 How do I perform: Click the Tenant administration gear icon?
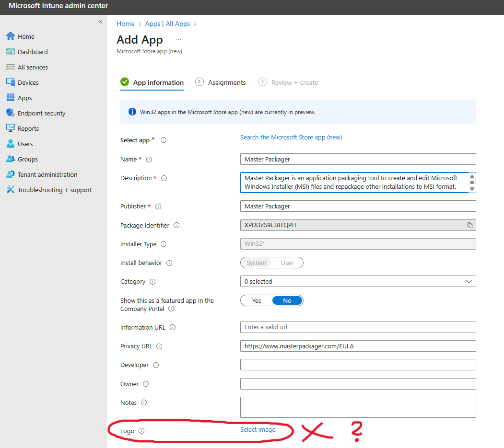pyautogui.click(x=10, y=174)
